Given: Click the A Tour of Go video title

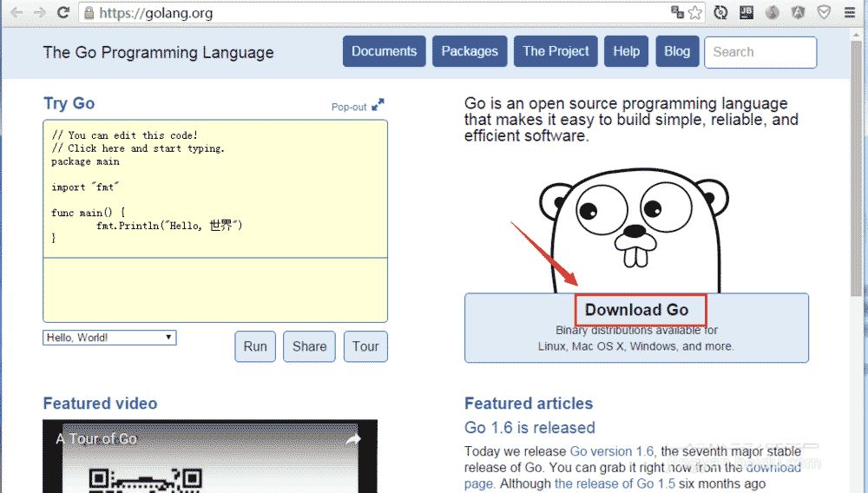Looking at the screenshot, I should pos(96,439).
